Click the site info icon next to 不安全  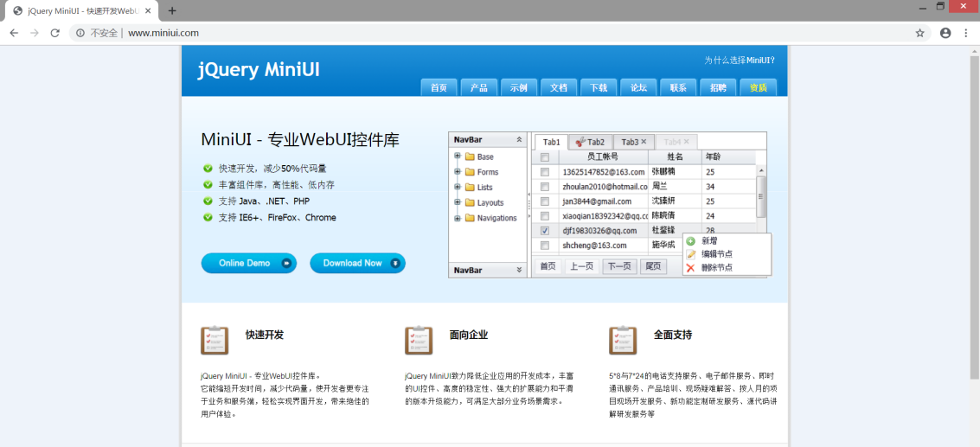pos(80,33)
